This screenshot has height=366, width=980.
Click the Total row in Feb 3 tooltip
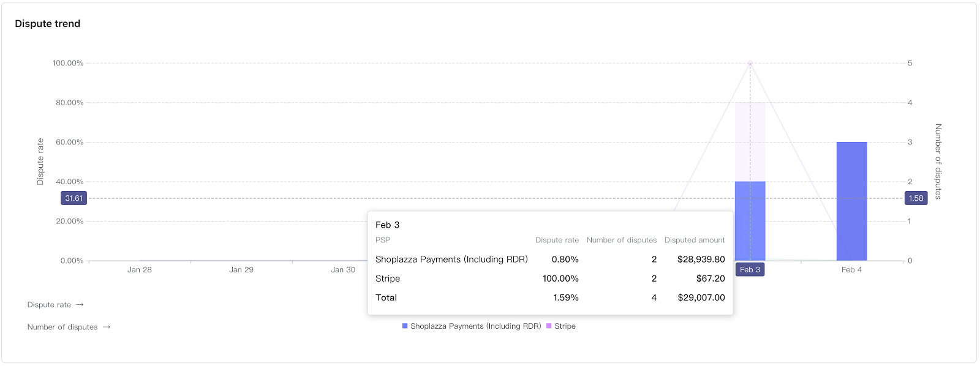549,297
